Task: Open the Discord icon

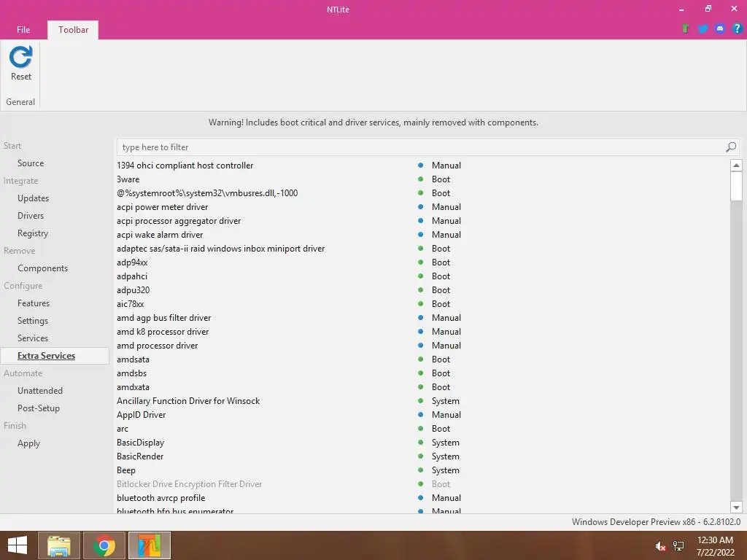Action: [720, 28]
